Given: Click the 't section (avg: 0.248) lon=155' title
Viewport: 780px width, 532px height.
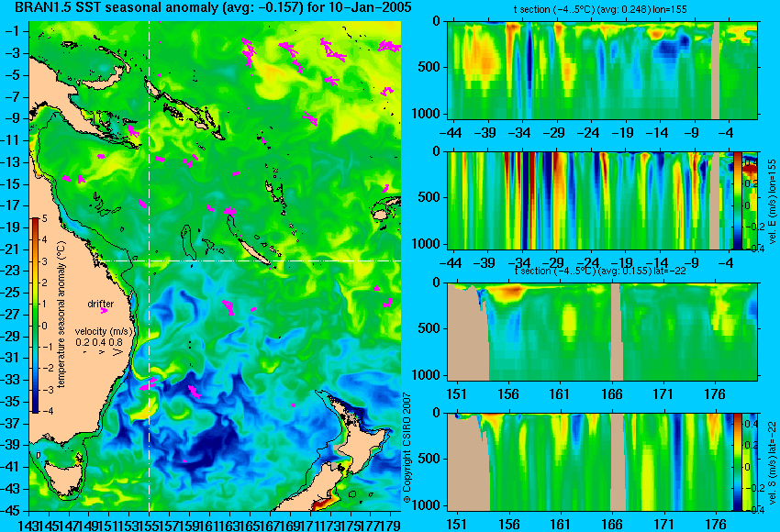Looking at the screenshot, I should click(x=600, y=9).
